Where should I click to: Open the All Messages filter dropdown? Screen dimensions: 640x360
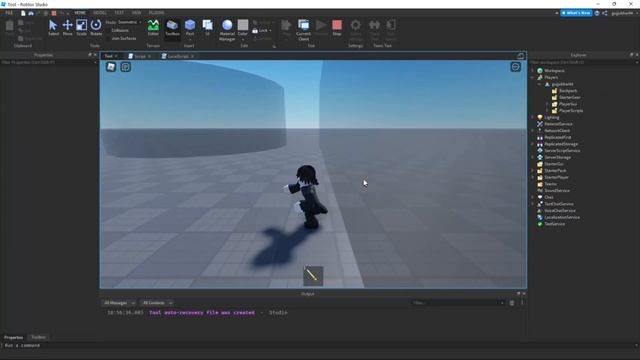[x=119, y=303]
